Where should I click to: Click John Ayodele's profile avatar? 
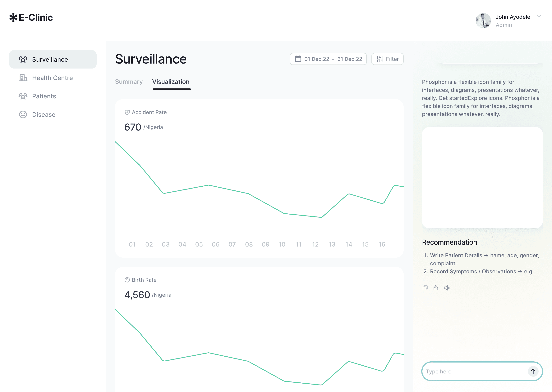tap(483, 21)
